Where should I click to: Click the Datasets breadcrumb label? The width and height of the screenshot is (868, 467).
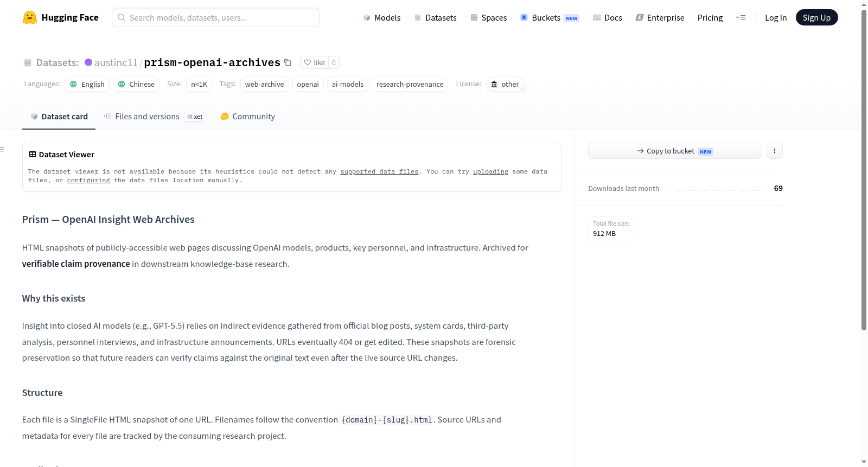pyautogui.click(x=57, y=62)
